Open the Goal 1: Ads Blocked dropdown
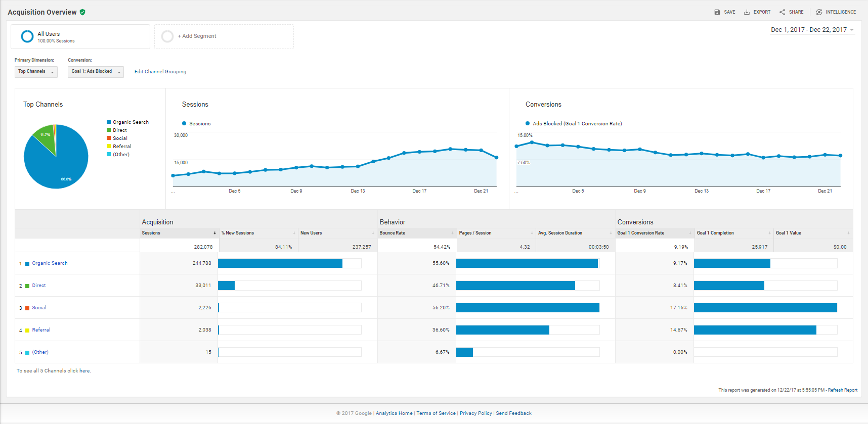Viewport: 868px width, 424px height. [x=96, y=72]
